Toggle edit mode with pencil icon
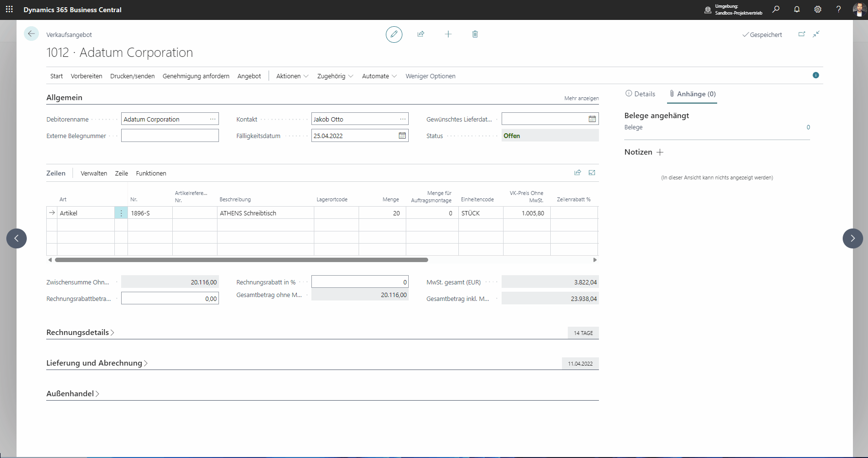Image resolution: width=868 pixels, height=458 pixels. [x=394, y=34]
